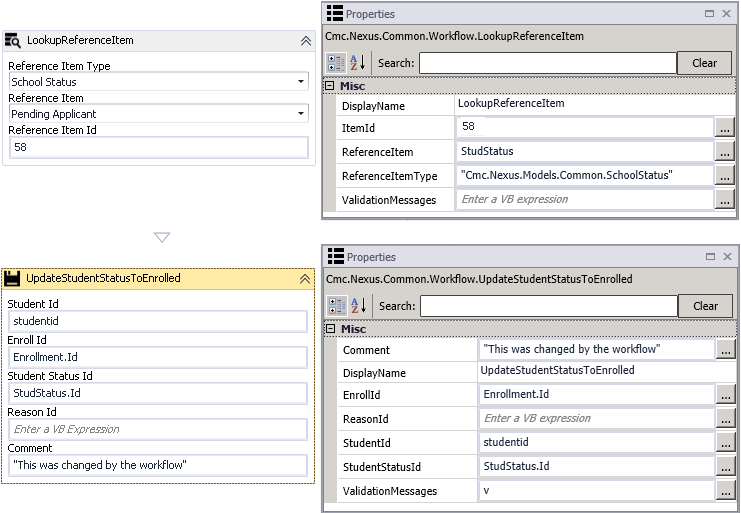Click the Search box in LookupReferenceItem properties
The height and width of the screenshot is (513, 741).
coord(548,63)
